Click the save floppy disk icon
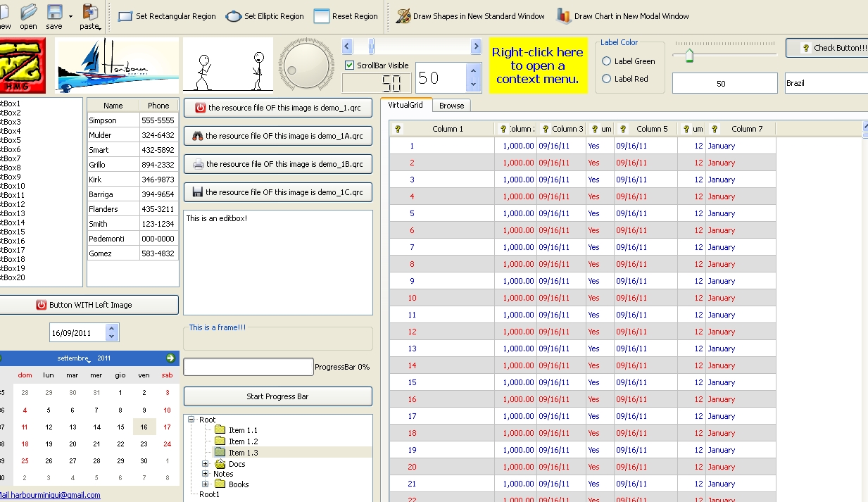 click(x=54, y=12)
